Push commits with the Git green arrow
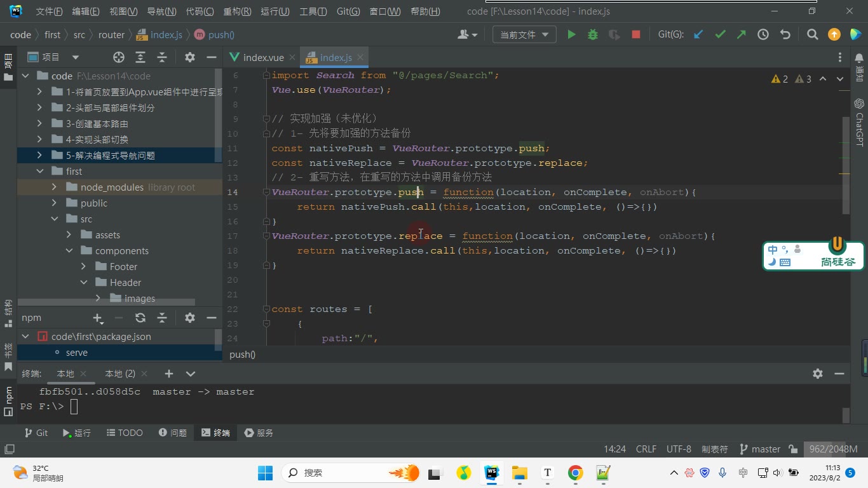The width and height of the screenshot is (868, 488). click(742, 35)
